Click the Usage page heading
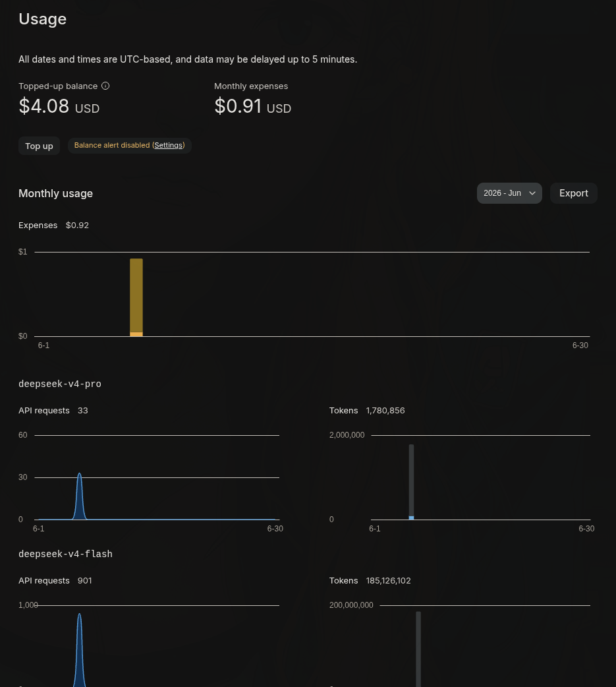Viewport: 616px width, 687px height. coord(42,19)
